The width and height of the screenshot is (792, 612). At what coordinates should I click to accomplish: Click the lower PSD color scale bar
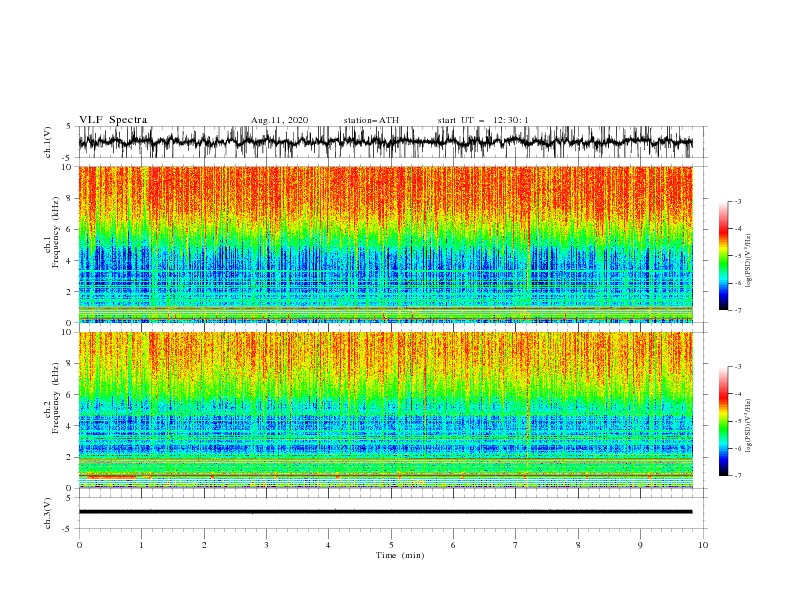click(723, 421)
